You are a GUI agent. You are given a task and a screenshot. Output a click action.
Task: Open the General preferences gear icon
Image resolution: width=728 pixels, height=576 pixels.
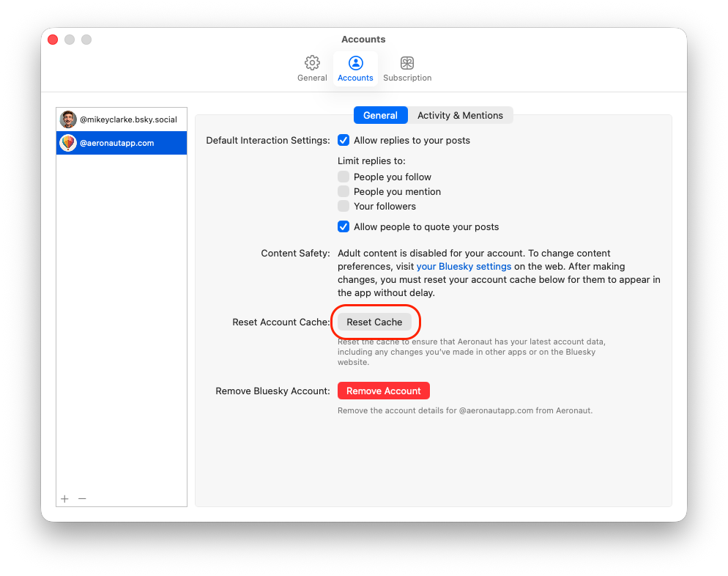pos(312,63)
